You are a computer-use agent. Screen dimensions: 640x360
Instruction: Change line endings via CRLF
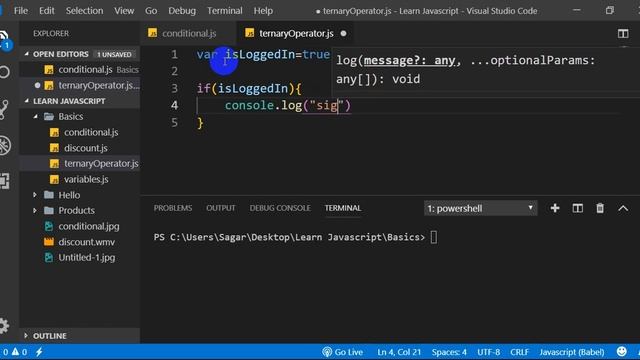(x=519, y=352)
